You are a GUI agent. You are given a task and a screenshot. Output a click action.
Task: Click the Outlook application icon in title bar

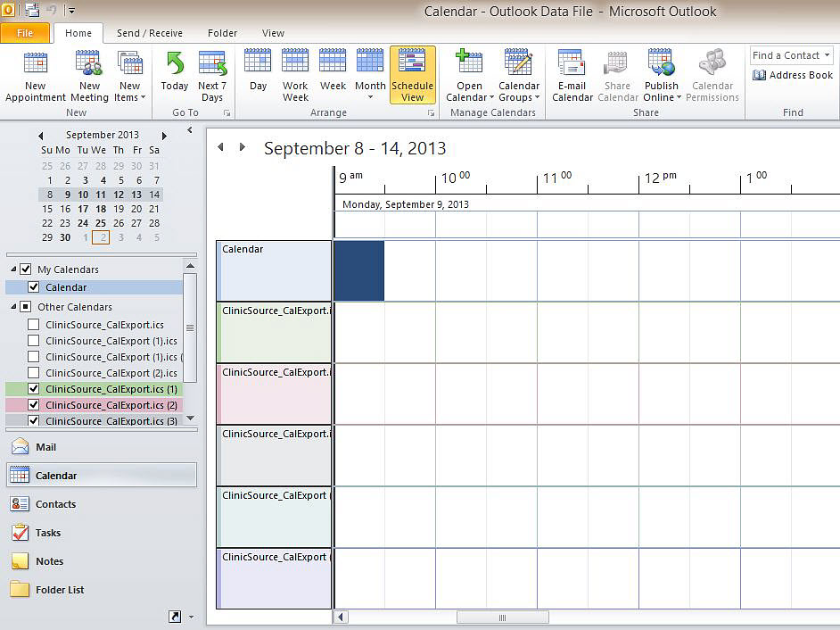8,9
